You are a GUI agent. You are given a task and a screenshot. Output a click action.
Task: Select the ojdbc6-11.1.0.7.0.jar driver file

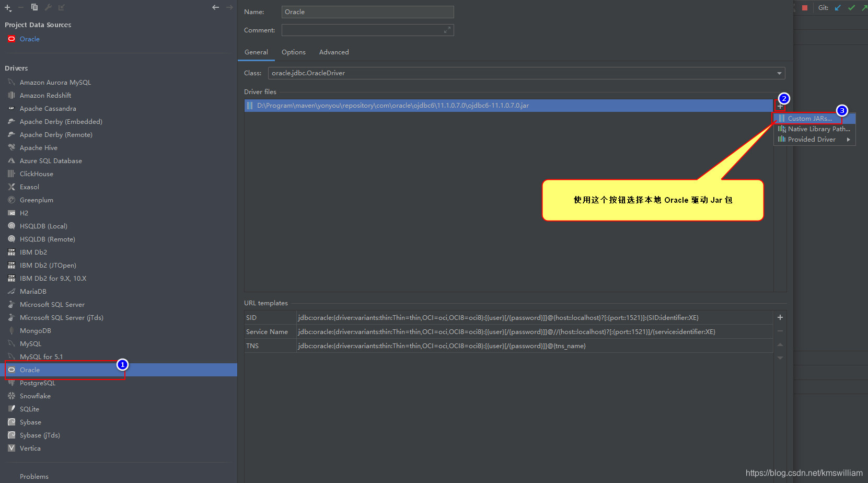point(508,106)
